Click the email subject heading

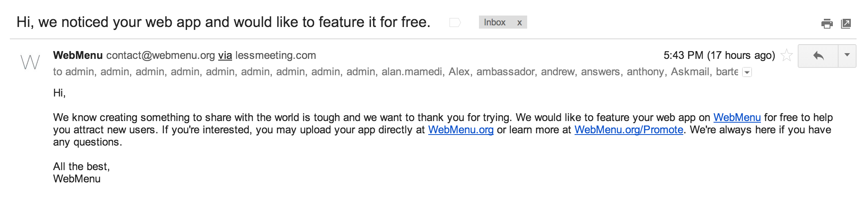[x=224, y=22]
